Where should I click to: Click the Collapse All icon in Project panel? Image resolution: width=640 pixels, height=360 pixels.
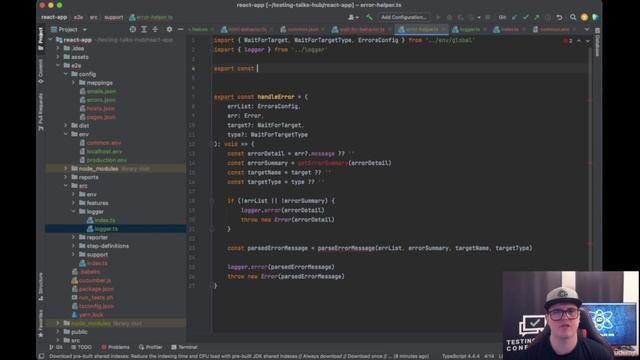156,29
